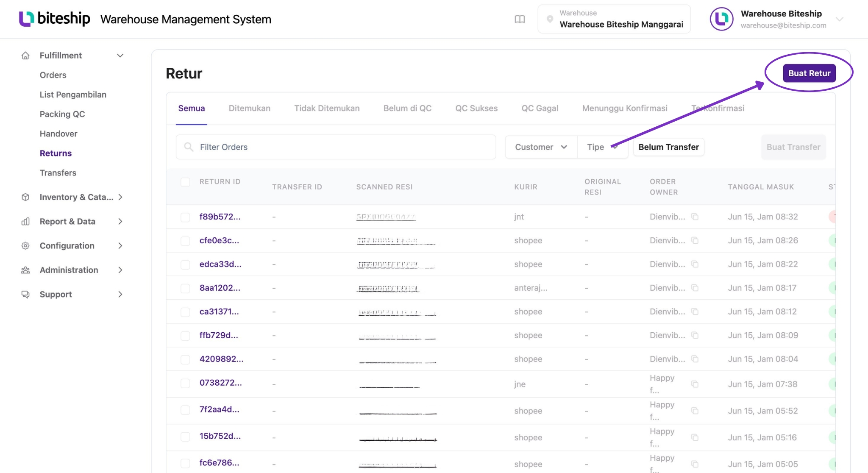This screenshot has height=473, width=868.
Task: Copy order owner for row fc6e786
Action: [x=695, y=464]
